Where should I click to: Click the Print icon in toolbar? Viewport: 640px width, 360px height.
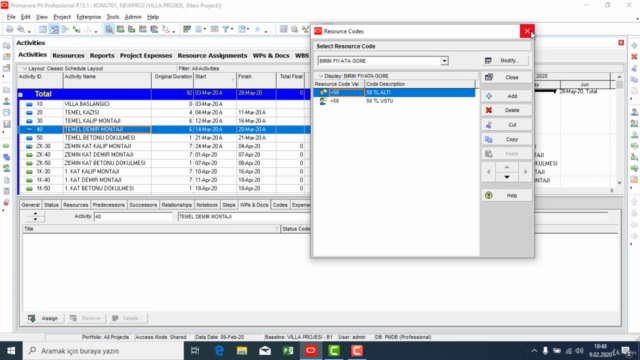[9, 29]
